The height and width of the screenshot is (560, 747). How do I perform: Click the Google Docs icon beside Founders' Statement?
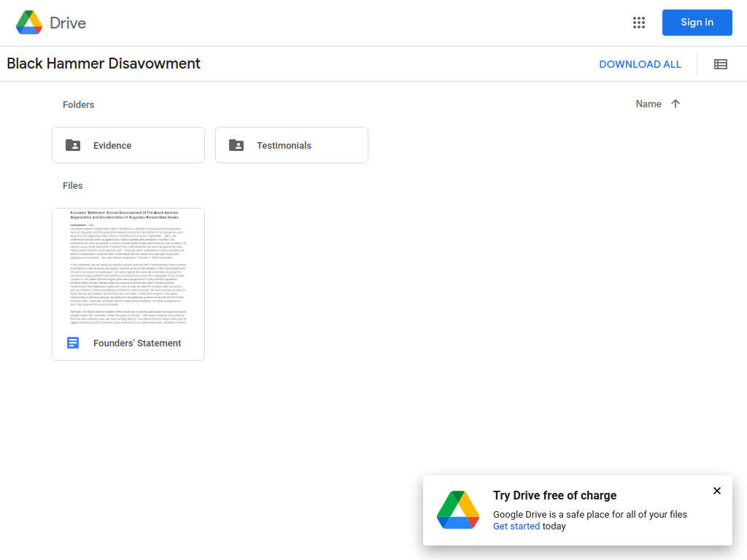[73, 343]
